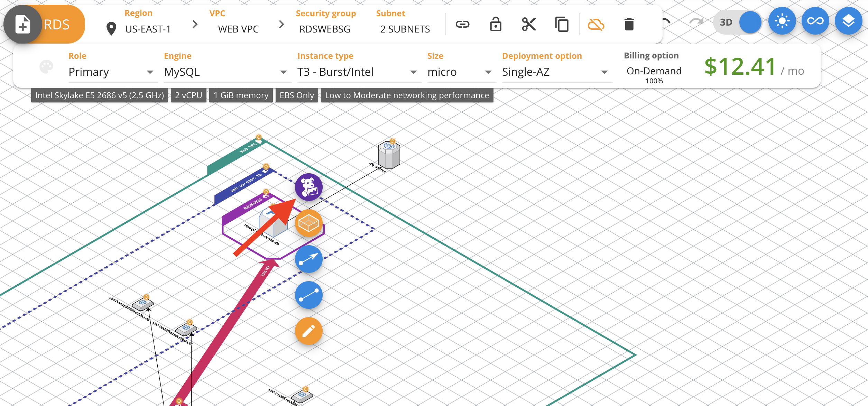Click the trash delete icon

click(629, 24)
